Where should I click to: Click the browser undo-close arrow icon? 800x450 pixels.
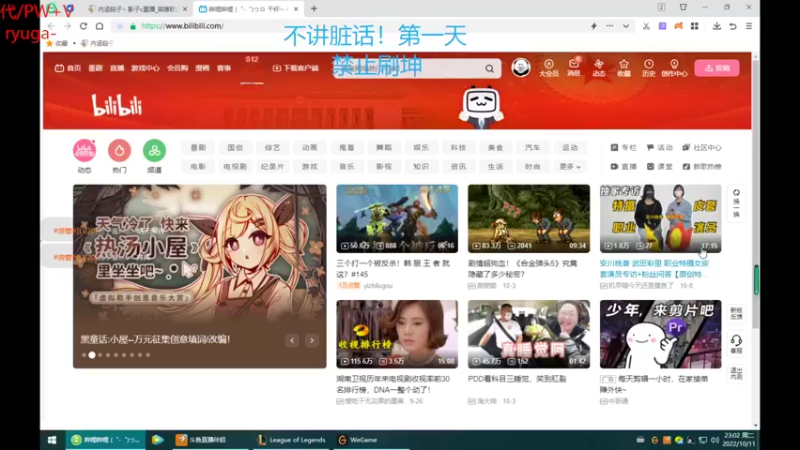click(733, 26)
